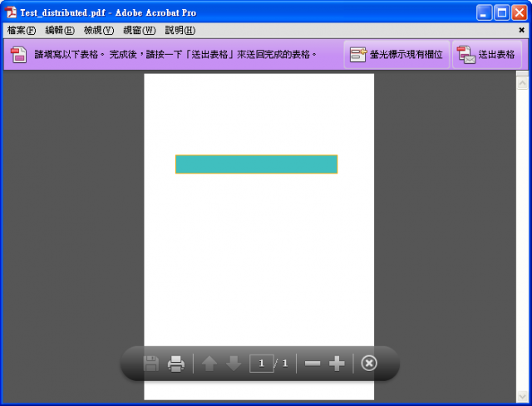Screen dimensions: 532x406
Task: Close the document with menu bar X
Action: click(521, 30)
